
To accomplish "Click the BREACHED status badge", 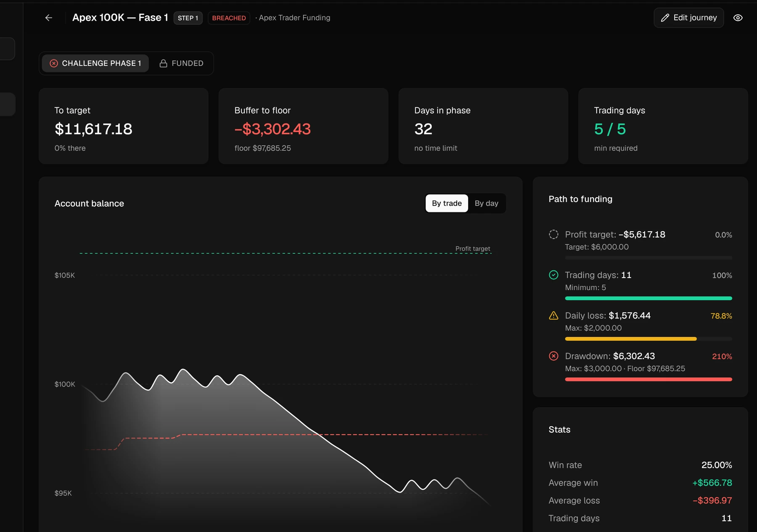I will [x=229, y=18].
